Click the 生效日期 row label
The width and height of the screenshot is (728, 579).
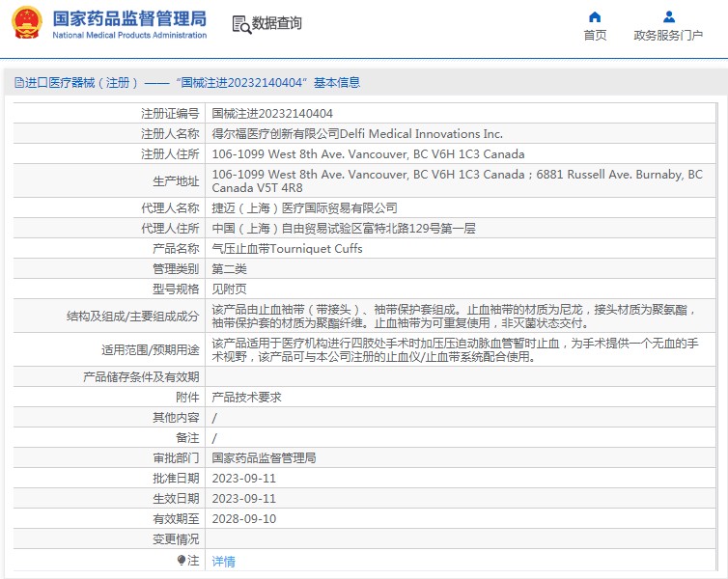coord(176,499)
